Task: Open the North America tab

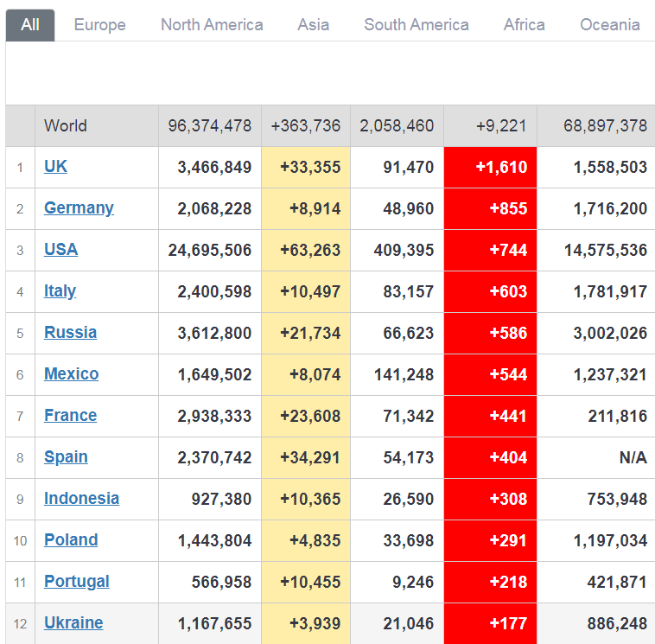Action: (212, 25)
